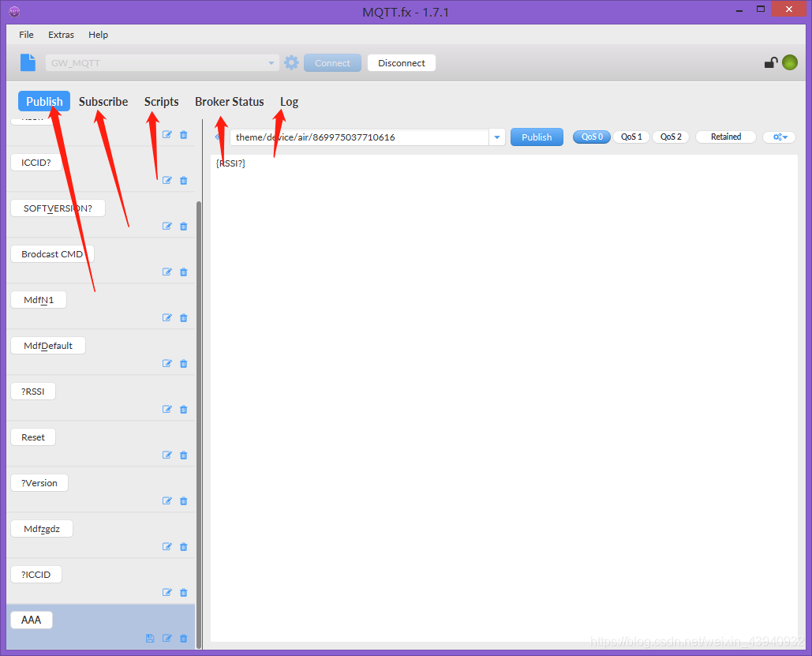Switch to the Log tab

tap(289, 102)
